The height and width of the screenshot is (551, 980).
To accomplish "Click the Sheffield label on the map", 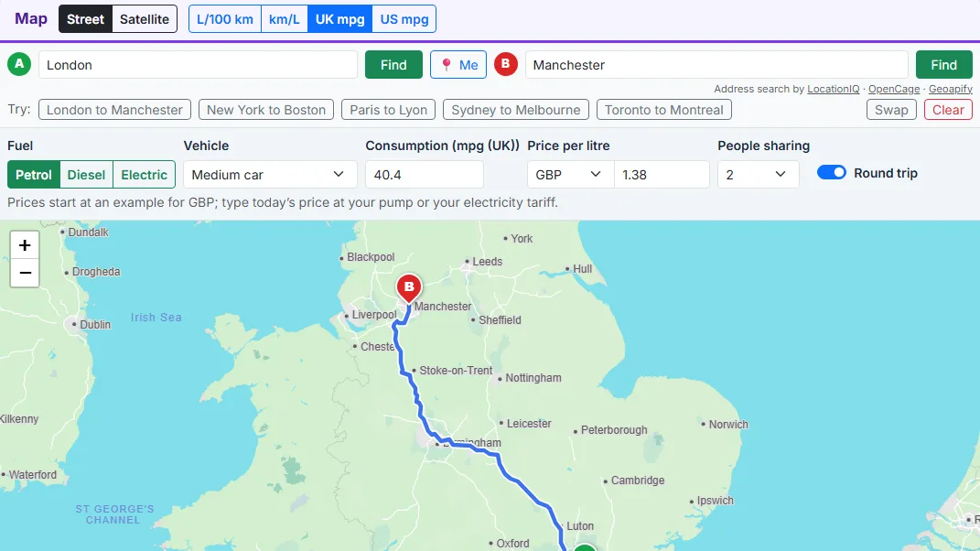I will click(x=500, y=320).
